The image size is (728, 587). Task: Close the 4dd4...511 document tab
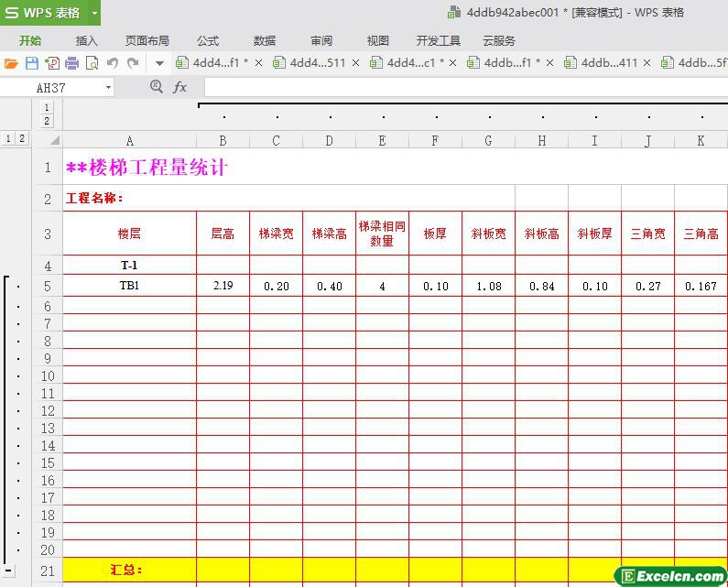pyautogui.click(x=355, y=63)
